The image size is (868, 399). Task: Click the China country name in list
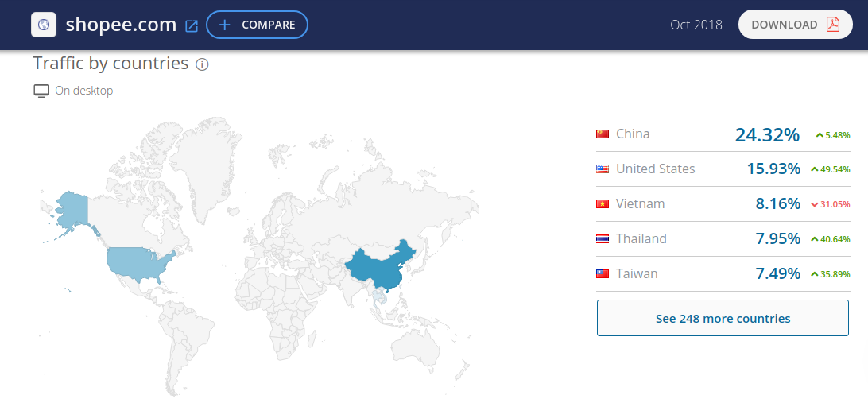click(x=633, y=134)
